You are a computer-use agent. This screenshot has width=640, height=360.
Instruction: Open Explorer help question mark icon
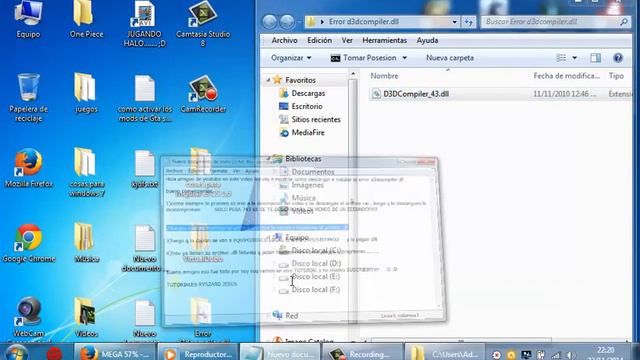(618, 58)
